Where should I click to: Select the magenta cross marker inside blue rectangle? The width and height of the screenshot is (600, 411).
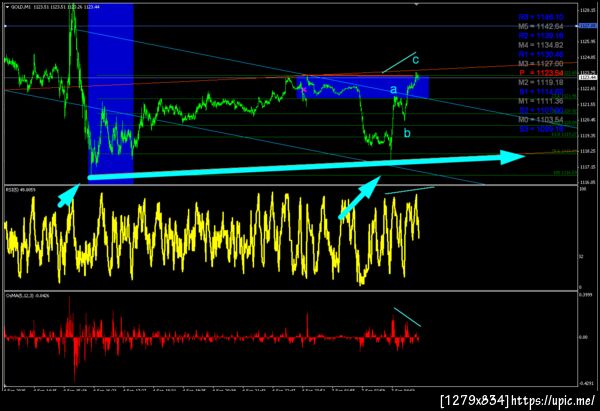click(304, 90)
